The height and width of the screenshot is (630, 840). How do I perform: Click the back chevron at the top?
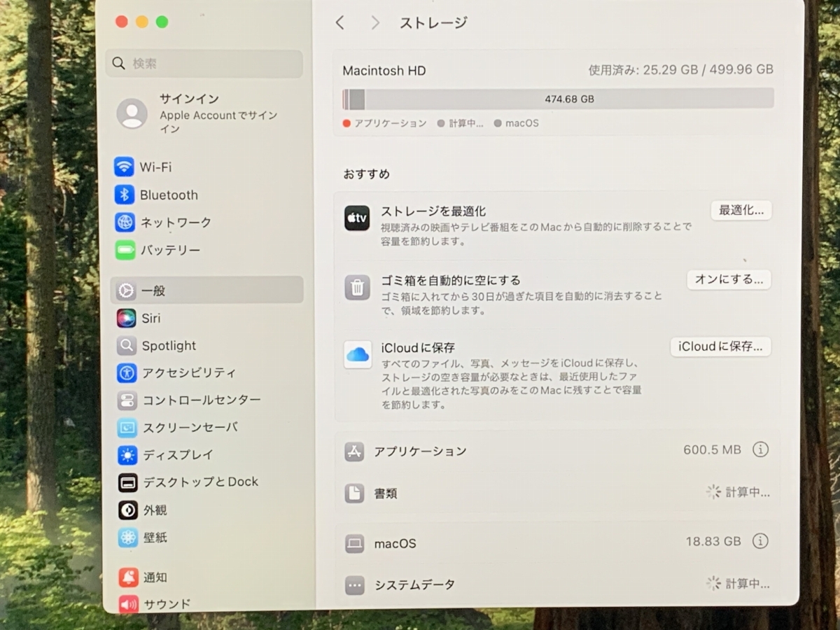[x=339, y=23]
